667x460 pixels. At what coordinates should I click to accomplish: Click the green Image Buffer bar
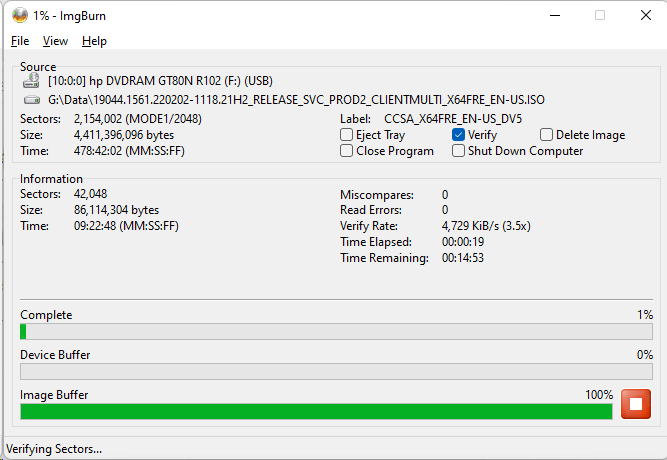click(x=316, y=411)
